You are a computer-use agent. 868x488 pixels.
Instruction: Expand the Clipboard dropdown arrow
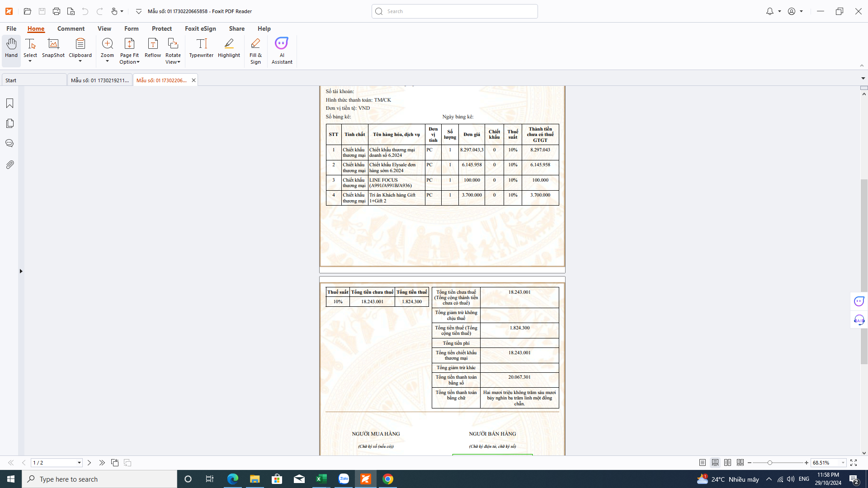[x=80, y=61]
